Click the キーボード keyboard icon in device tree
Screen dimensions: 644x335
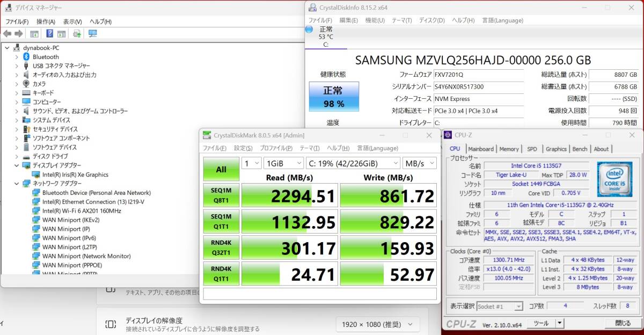coord(26,93)
